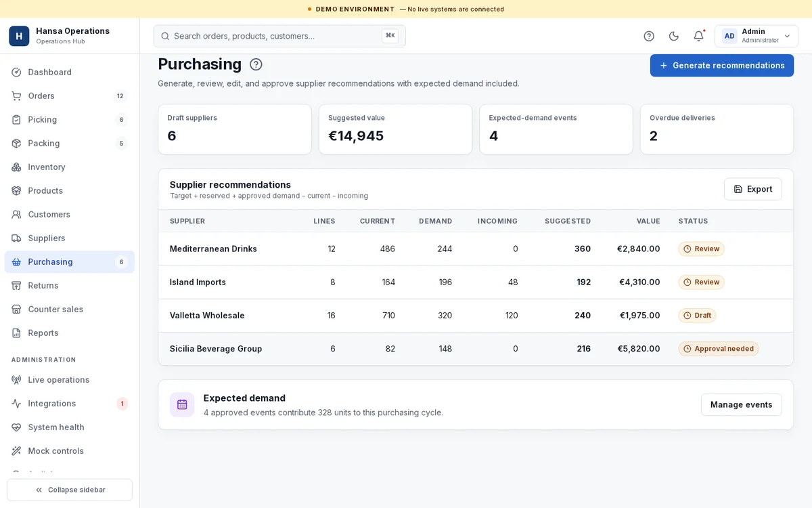Click the Orders cart icon

click(x=16, y=96)
